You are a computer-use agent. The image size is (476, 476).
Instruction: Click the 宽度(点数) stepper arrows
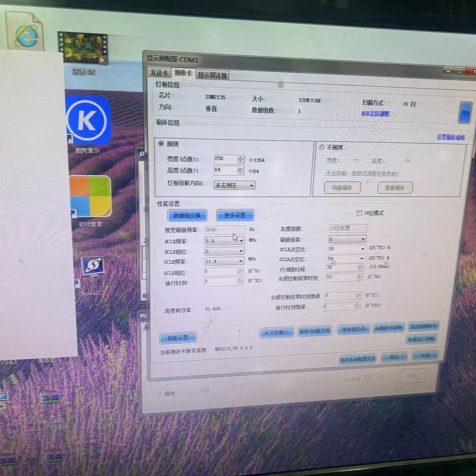241,159
